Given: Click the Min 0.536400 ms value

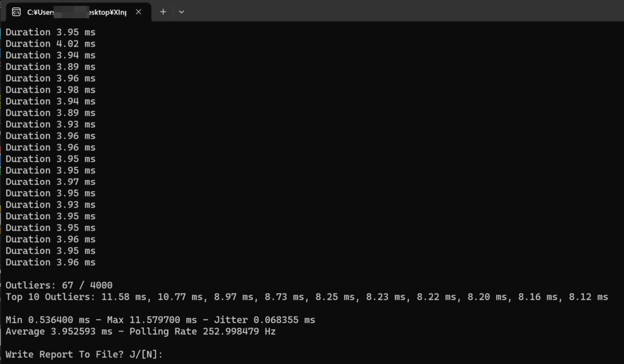Looking at the screenshot, I should 46,320.
